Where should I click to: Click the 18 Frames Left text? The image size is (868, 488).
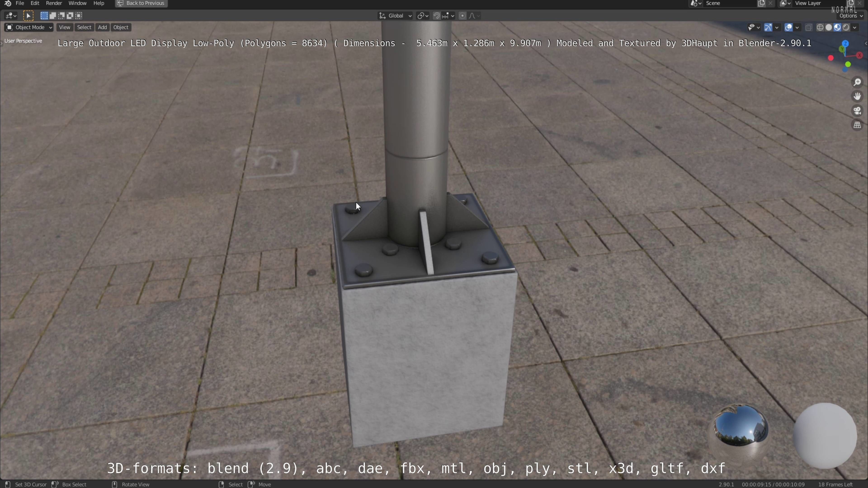coord(835,484)
